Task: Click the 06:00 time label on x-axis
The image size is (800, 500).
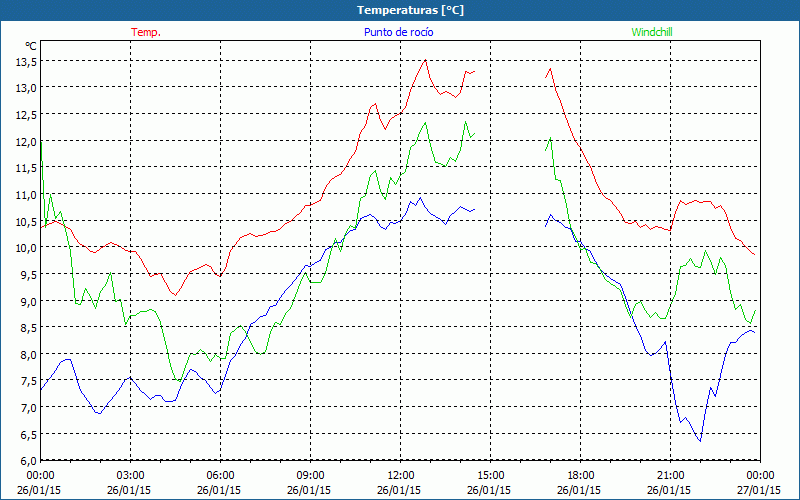Action: pos(219,476)
